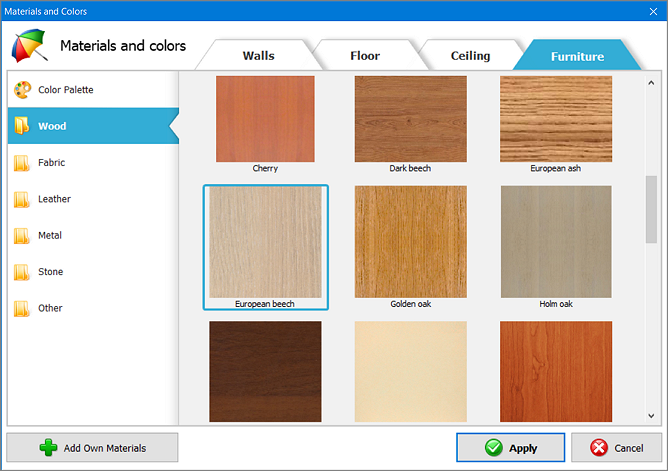Show the Stone materials category
Viewport: 668px width, 471px height.
click(x=93, y=272)
